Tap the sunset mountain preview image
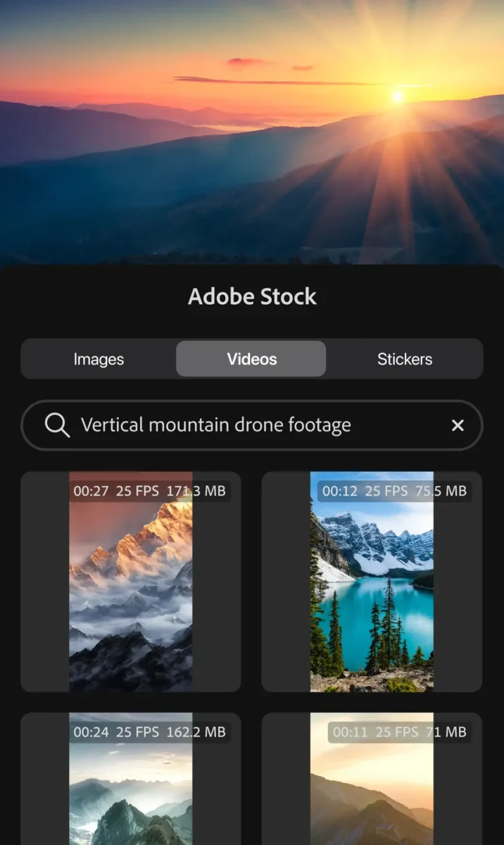This screenshot has width=504, height=845. 252,132
